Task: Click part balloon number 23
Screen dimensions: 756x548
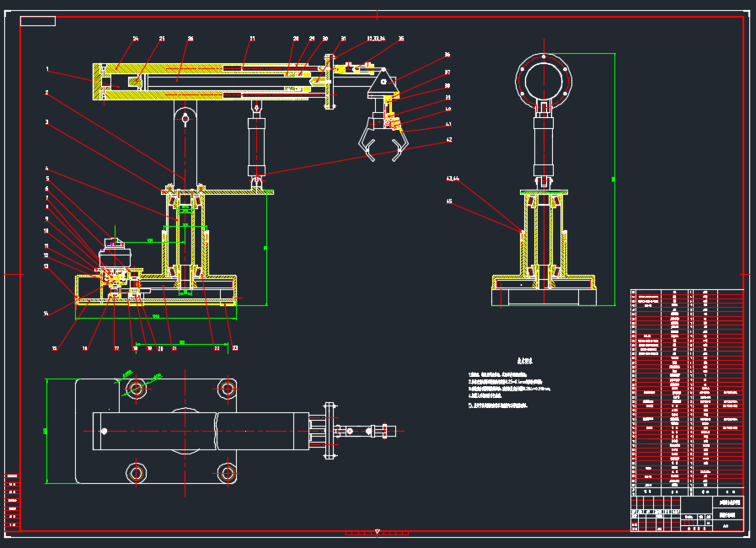Action: coord(235,348)
